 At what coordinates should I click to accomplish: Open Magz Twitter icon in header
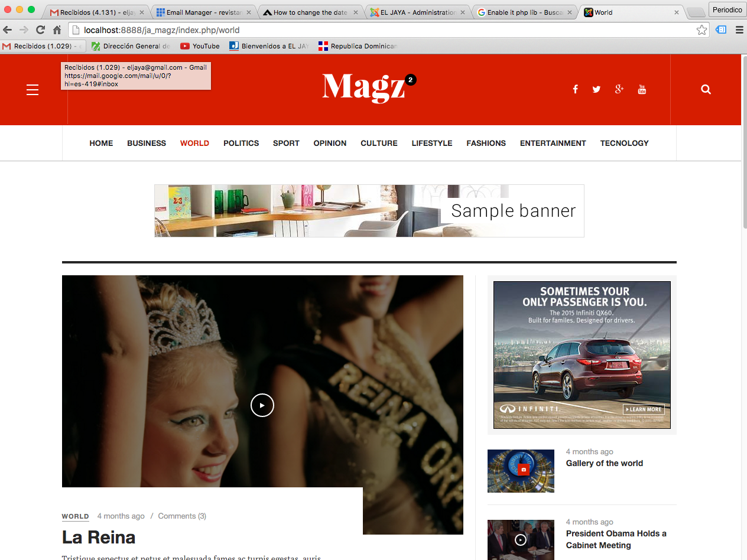[596, 89]
